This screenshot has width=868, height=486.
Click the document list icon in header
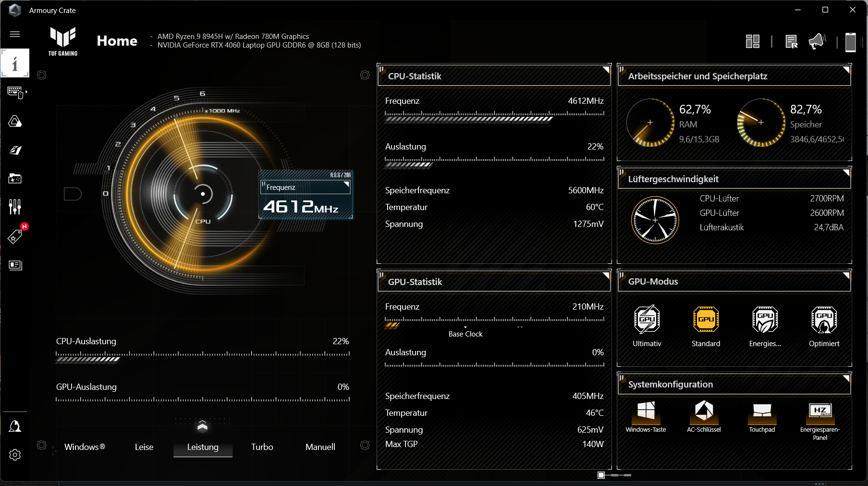(791, 41)
